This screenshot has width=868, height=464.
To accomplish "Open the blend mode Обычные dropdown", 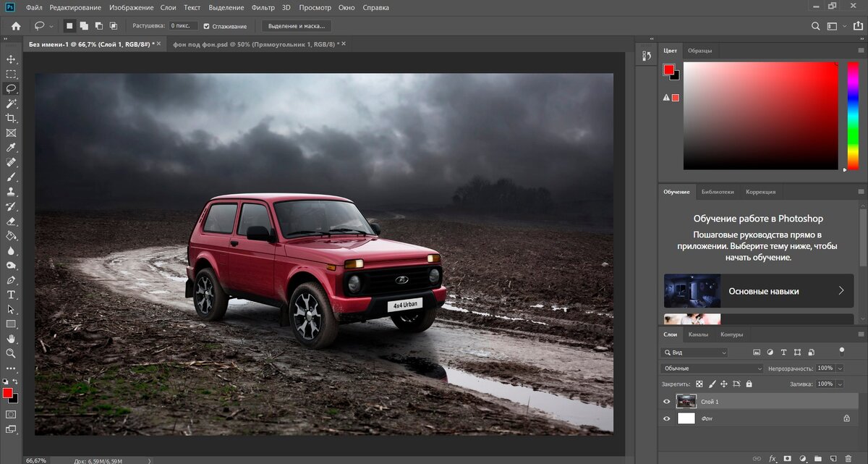I will point(712,368).
